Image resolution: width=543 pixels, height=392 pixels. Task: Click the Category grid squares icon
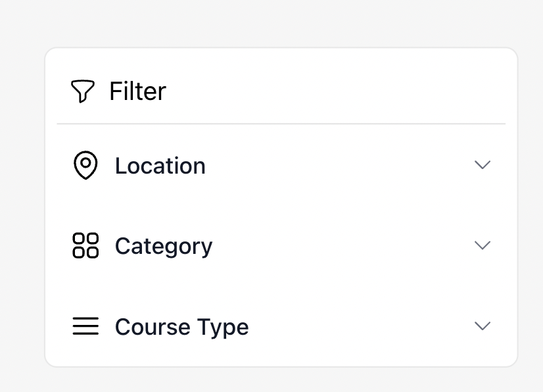(85, 245)
